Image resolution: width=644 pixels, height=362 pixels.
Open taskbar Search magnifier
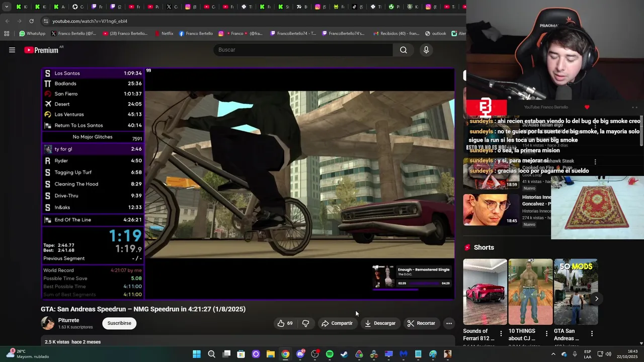211,354
